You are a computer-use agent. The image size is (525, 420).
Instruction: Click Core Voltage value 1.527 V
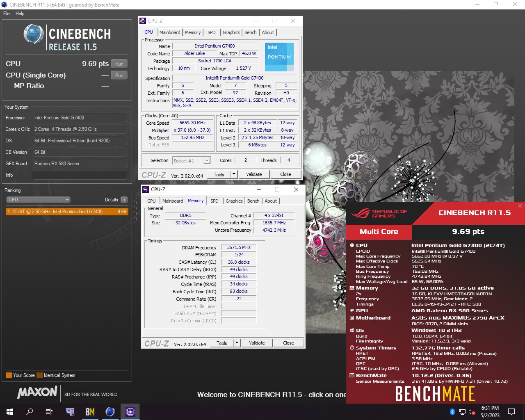click(x=243, y=68)
